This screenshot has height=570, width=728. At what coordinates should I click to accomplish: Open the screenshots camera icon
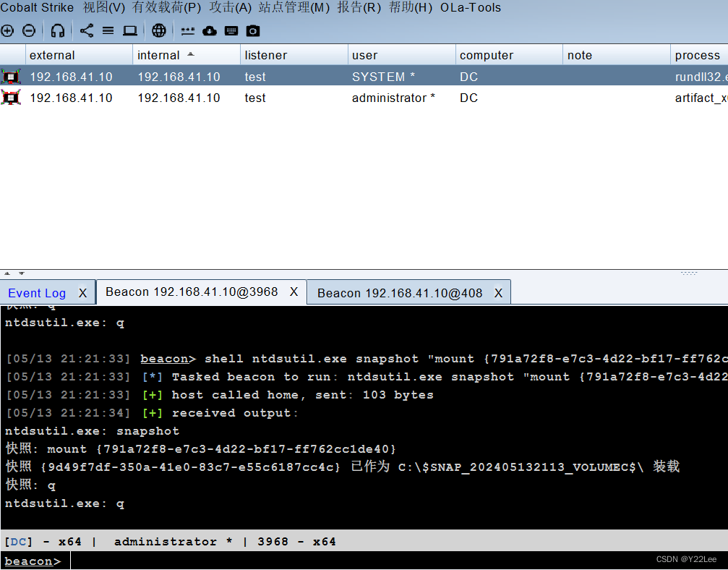point(252,30)
